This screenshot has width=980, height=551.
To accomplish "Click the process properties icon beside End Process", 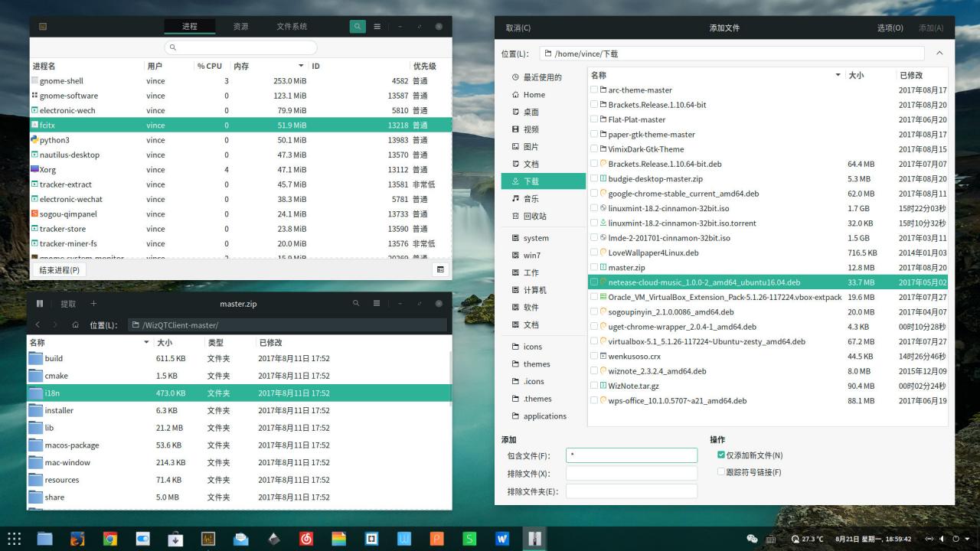I will [440, 269].
